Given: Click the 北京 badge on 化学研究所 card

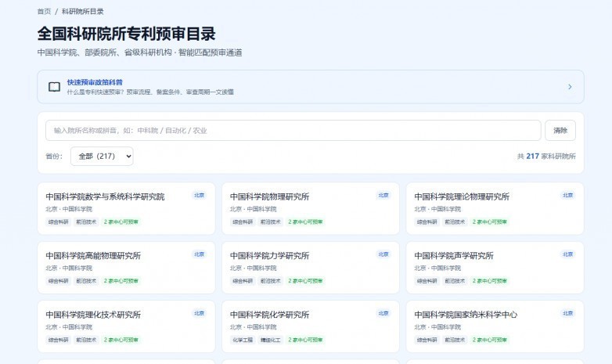Looking at the screenshot, I should coord(383,313).
